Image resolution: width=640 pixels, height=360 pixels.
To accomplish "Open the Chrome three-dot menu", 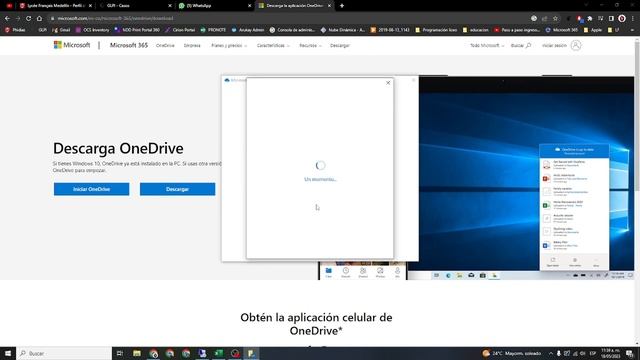I will tap(633, 18).
